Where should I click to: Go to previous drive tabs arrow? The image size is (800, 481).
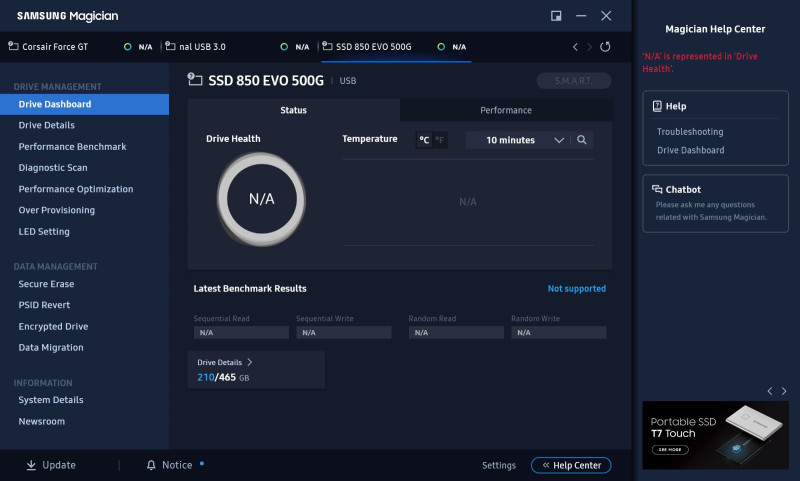[x=575, y=47]
